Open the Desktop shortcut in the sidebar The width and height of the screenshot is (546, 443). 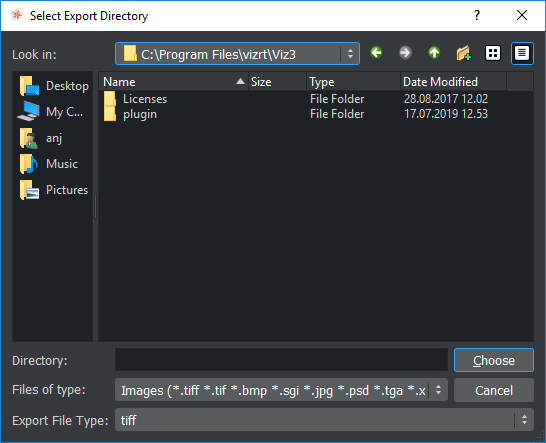[x=54, y=86]
